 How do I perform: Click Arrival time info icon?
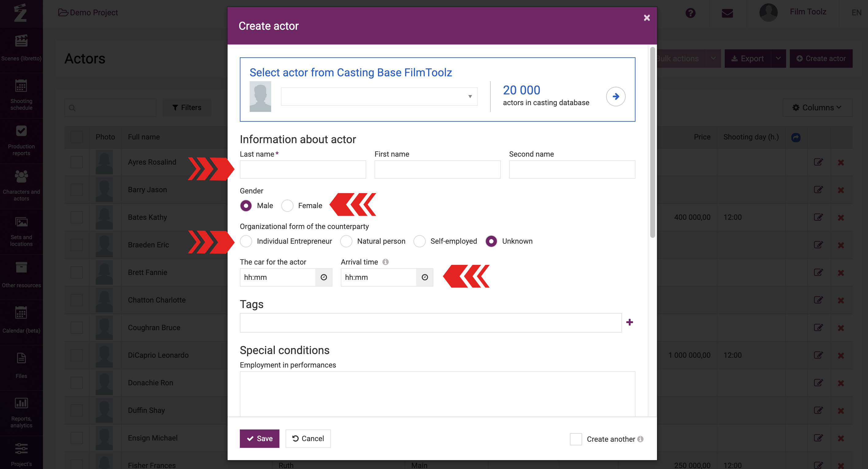click(386, 262)
